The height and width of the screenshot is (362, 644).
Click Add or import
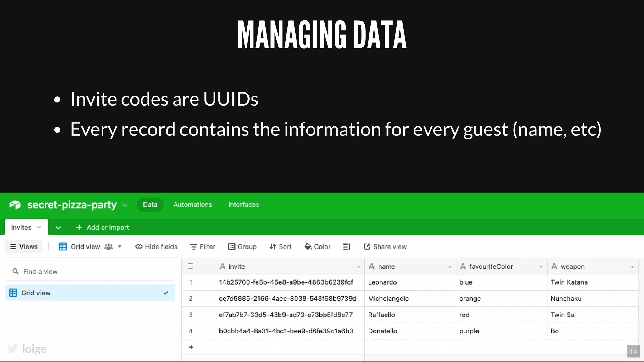(x=108, y=227)
